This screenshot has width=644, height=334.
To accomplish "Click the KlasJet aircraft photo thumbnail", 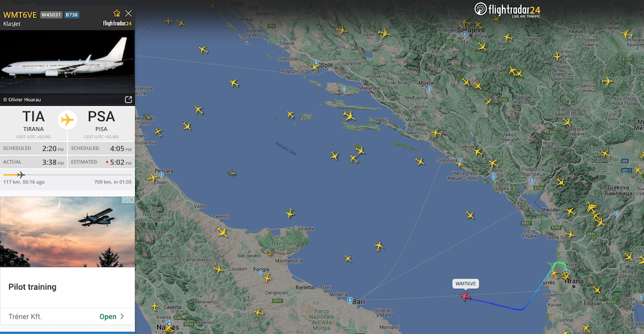I will (x=68, y=63).
